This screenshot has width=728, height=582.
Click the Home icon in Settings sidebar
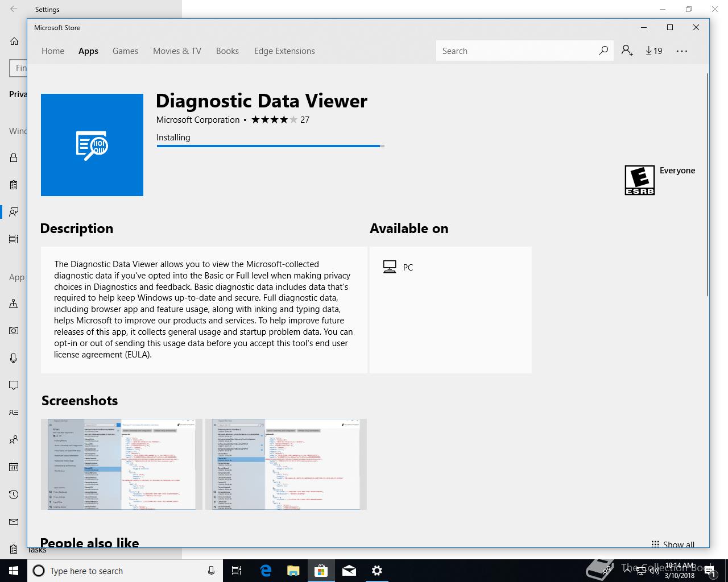[14, 41]
